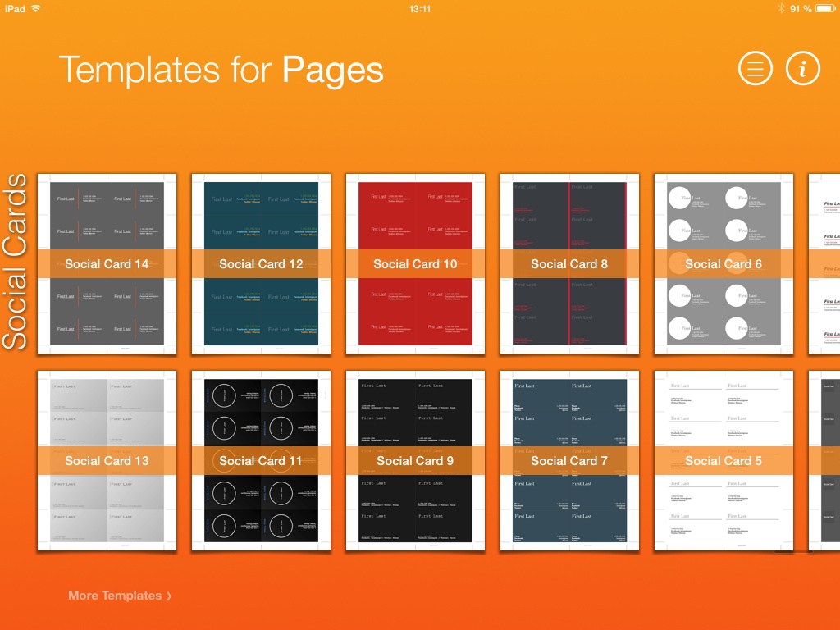Open the light gray Social Card 13
This screenshot has height=630, width=840.
pos(107,461)
